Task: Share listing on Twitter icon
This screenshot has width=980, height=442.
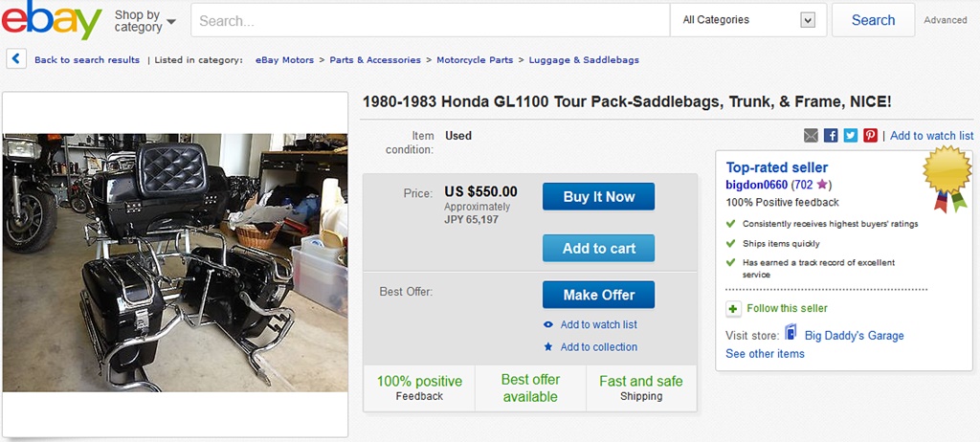Action: click(850, 136)
